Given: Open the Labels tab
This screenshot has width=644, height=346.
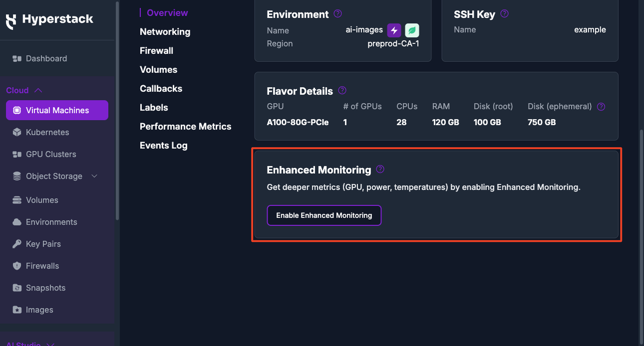Looking at the screenshot, I should click(154, 108).
